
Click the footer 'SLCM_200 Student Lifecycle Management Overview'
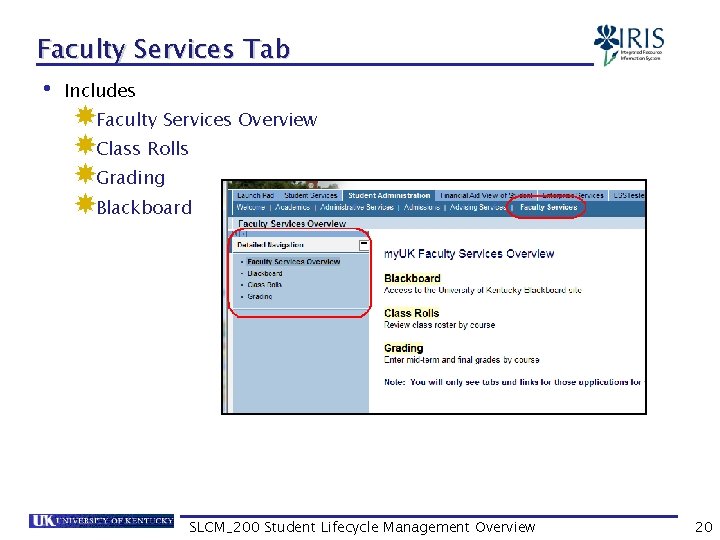pos(362,527)
